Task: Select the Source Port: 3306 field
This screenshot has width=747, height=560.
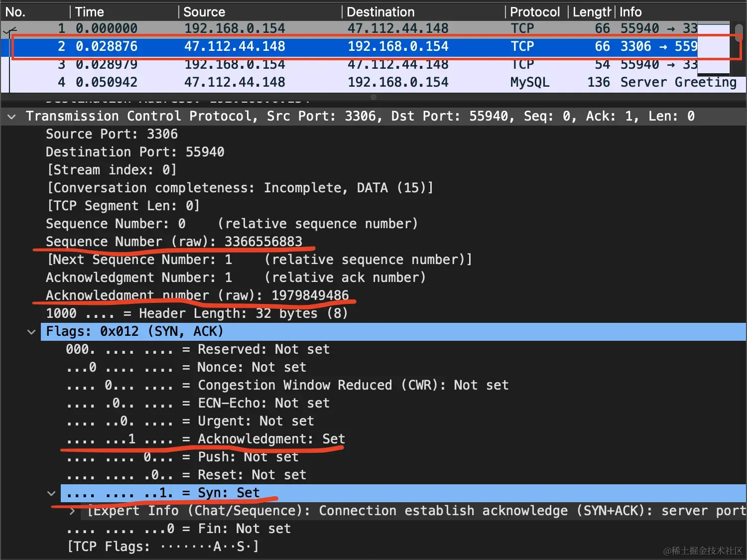Action: pyautogui.click(x=112, y=134)
